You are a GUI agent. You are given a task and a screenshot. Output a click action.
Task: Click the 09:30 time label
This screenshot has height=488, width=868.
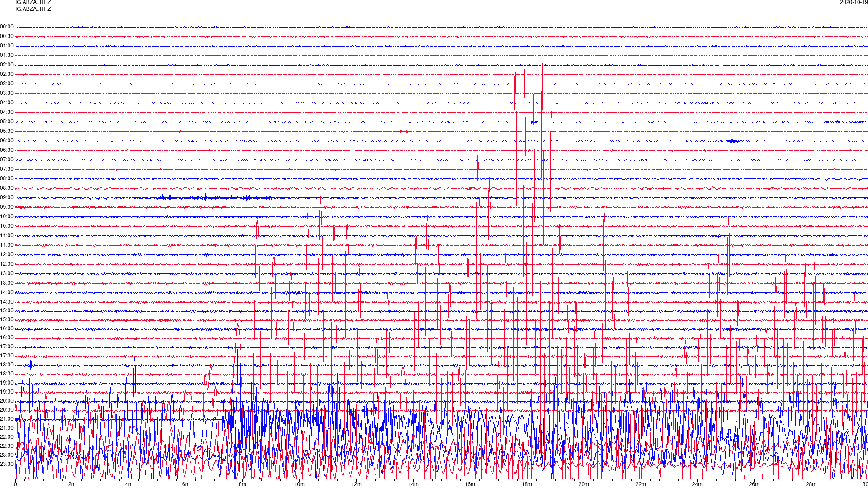pyautogui.click(x=7, y=207)
